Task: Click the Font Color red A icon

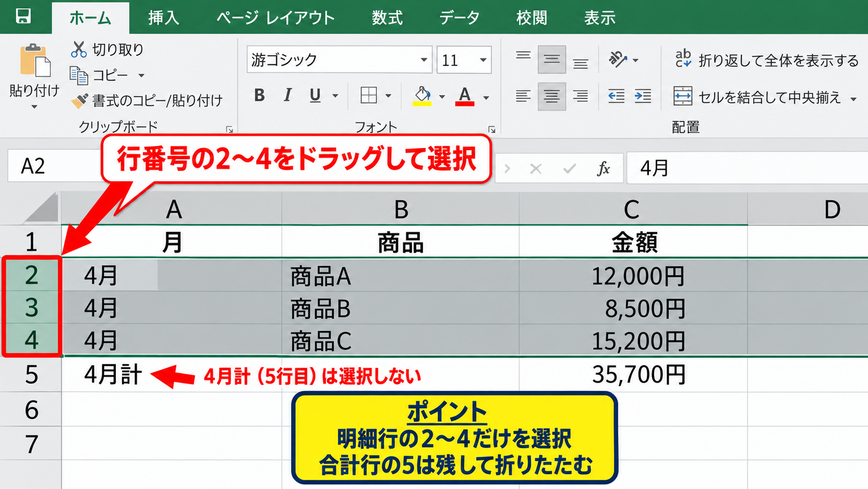Action: coord(465,96)
